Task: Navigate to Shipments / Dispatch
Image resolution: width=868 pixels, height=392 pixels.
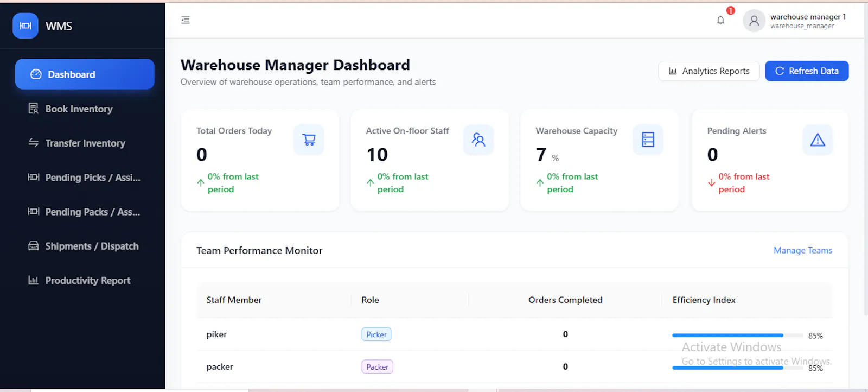Action: coord(85,245)
